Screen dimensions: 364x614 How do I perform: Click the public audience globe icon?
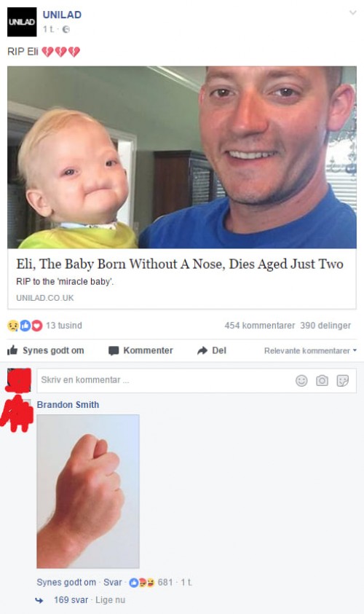(66, 29)
